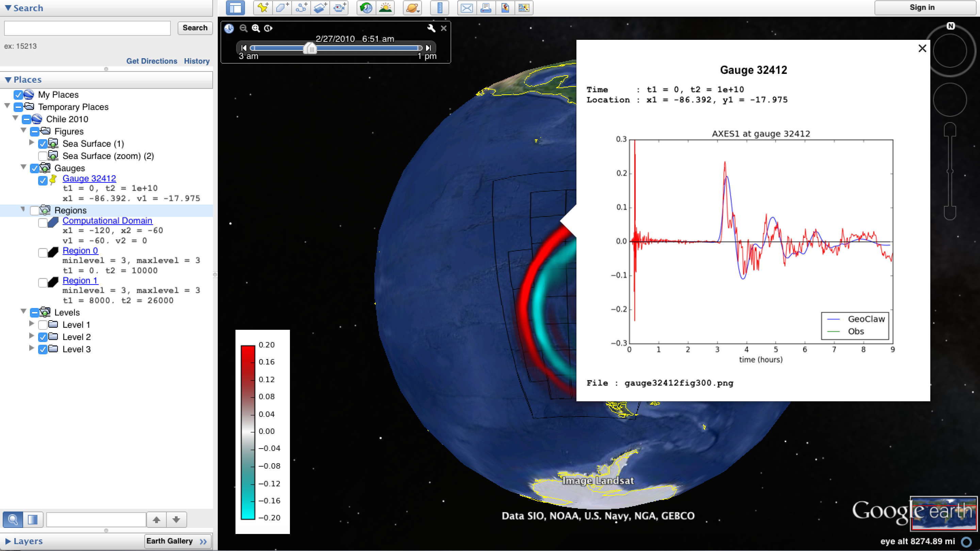Expand the Level 1 folder
980x551 pixels.
coord(32,324)
